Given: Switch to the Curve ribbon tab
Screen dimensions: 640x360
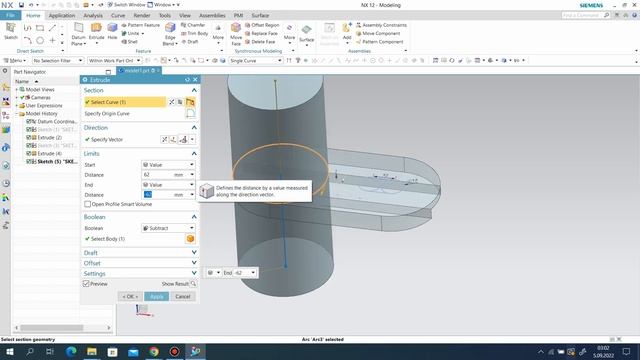Looking at the screenshot, I should point(118,16).
